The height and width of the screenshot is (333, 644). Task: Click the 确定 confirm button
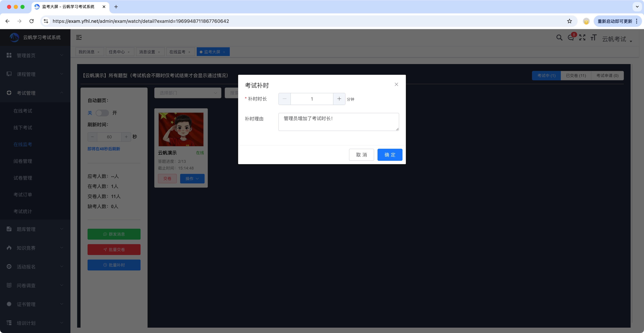coord(389,155)
